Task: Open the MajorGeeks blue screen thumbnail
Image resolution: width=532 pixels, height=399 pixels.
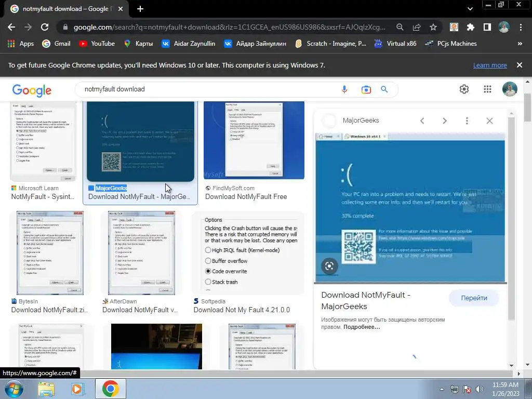Action: click(x=140, y=141)
